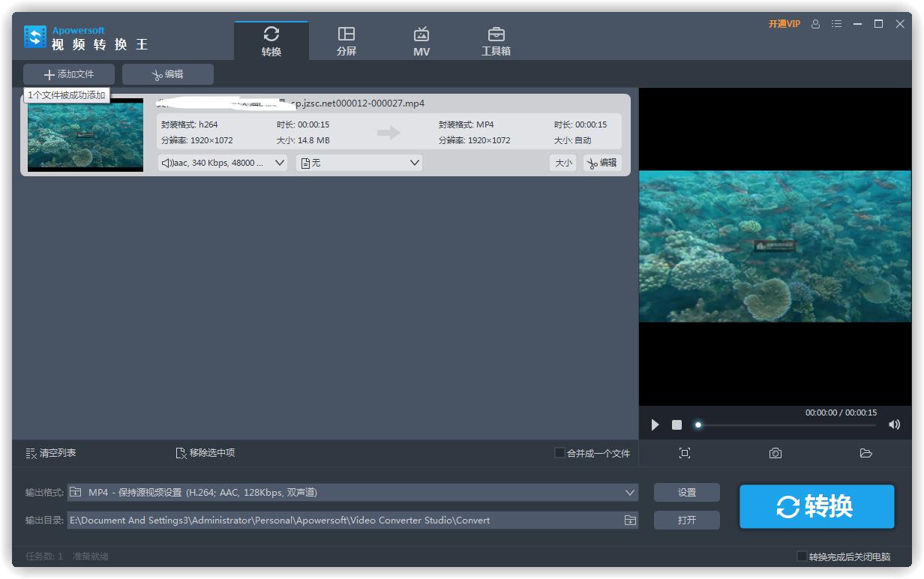Click the blue 转换 button
The width and height of the screenshot is (924, 579).
point(817,507)
